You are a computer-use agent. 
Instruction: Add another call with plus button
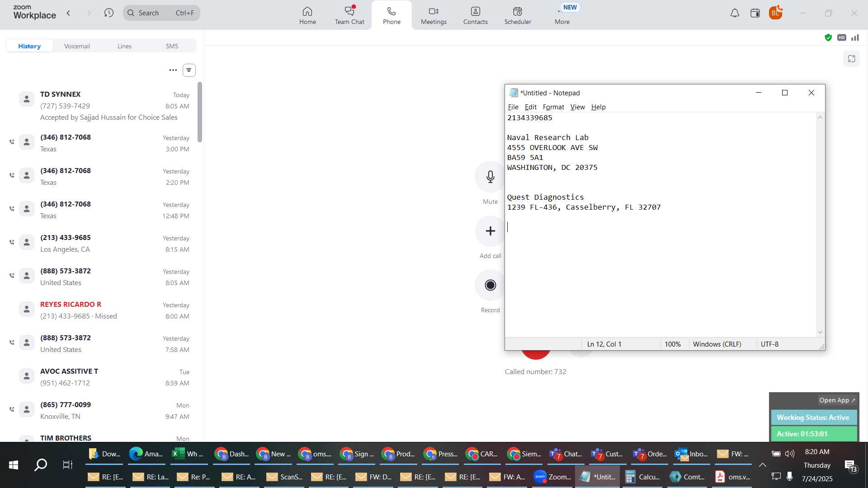[x=490, y=231]
